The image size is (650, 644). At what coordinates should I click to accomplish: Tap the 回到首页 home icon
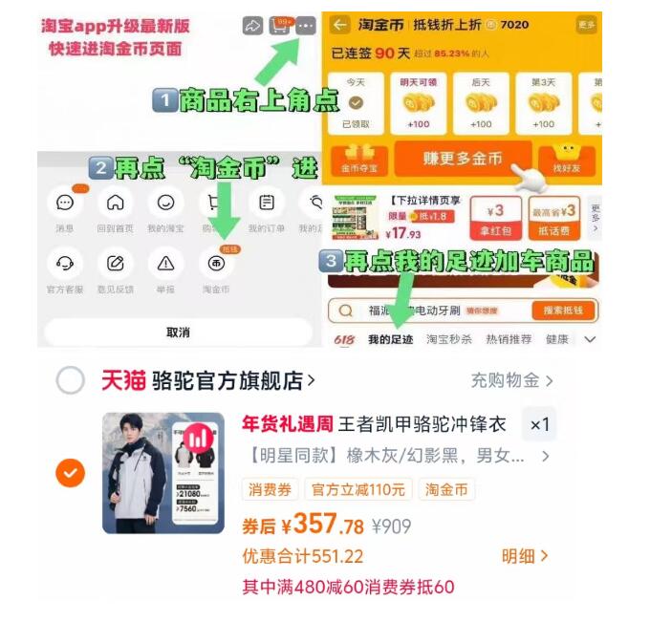tap(116, 204)
